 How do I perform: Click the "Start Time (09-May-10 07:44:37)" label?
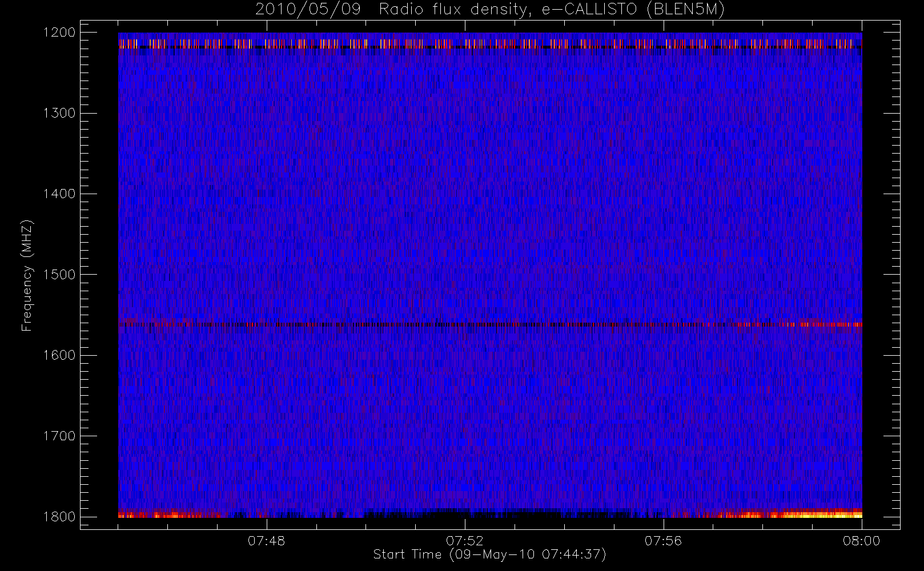tap(489, 554)
